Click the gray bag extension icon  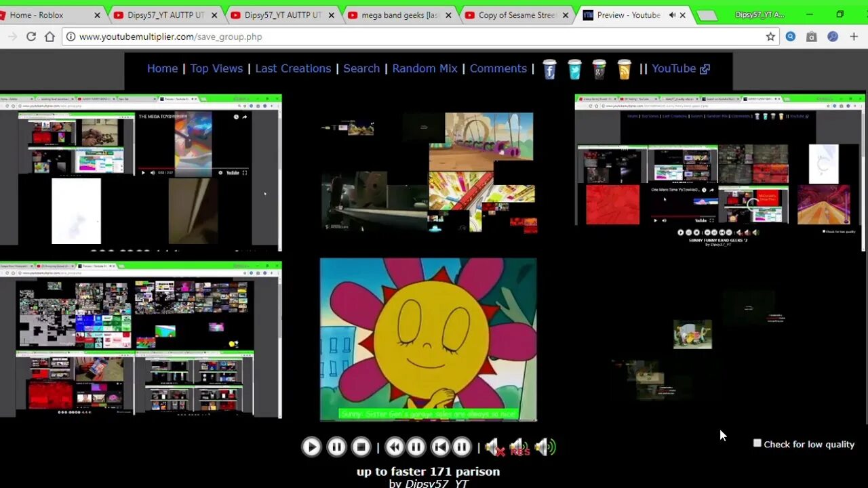[812, 37]
